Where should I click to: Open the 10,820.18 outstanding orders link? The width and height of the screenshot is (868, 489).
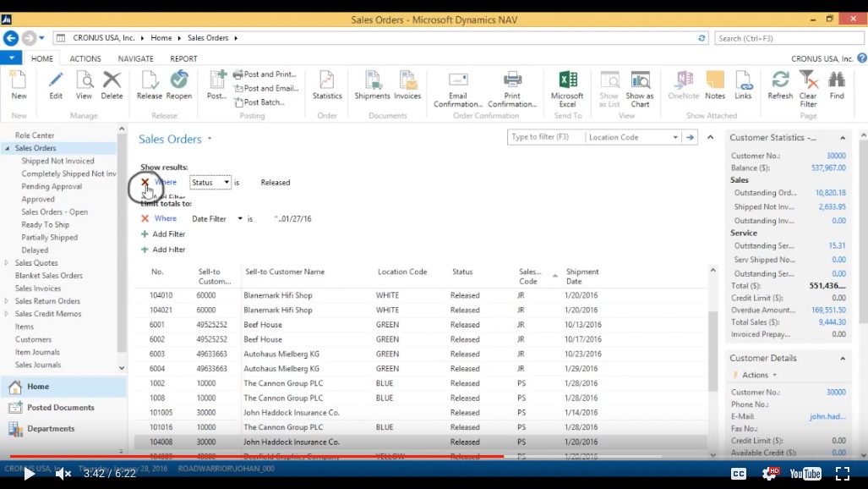(x=830, y=193)
